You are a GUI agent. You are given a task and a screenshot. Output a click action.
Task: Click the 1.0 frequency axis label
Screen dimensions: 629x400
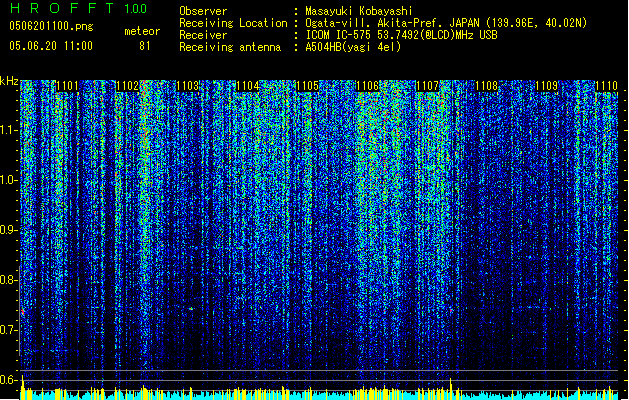[9, 180]
